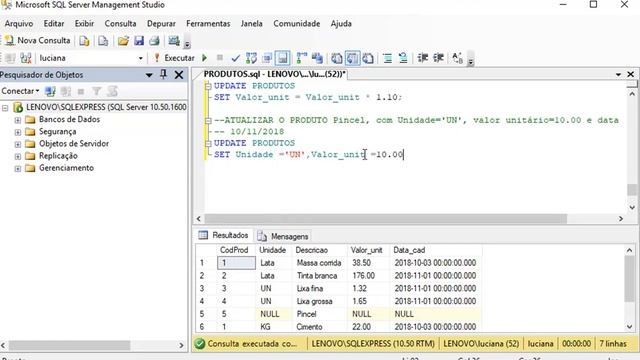Click the change connection icon
Screen dimensions: 640x360
click(x=26, y=58)
